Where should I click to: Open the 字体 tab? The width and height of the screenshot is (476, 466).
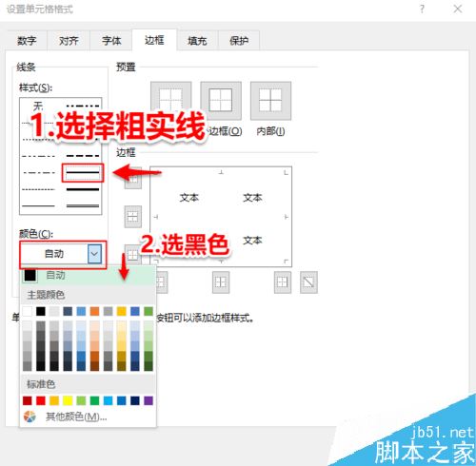pos(111,41)
